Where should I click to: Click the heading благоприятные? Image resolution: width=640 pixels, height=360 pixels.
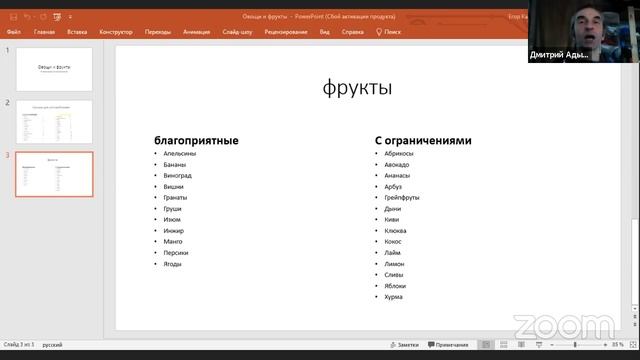[196, 140]
